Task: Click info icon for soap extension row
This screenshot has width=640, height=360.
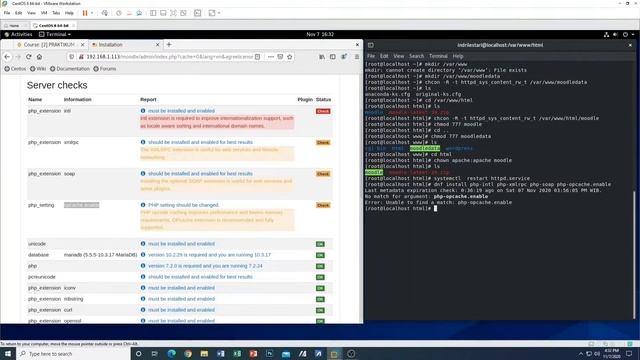Action: pos(143,173)
